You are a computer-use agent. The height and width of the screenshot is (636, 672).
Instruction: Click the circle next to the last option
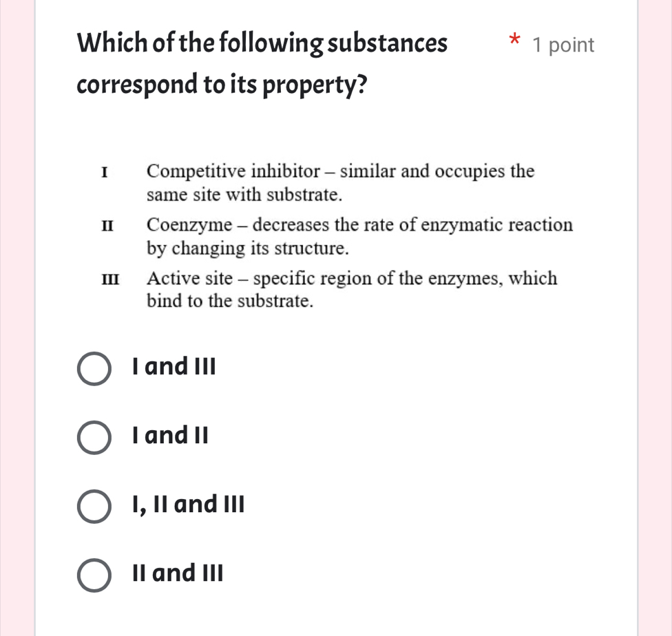pyautogui.click(x=94, y=575)
